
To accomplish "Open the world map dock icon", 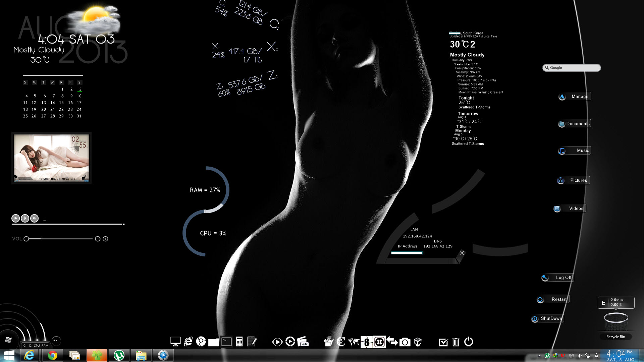I will pyautogui.click(x=354, y=342).
